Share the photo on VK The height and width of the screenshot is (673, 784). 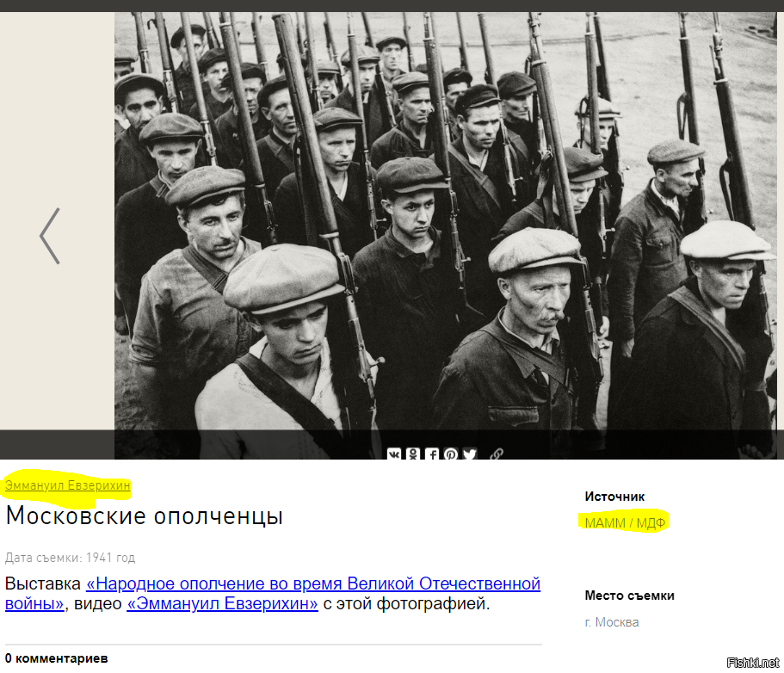tap(394, 454)
